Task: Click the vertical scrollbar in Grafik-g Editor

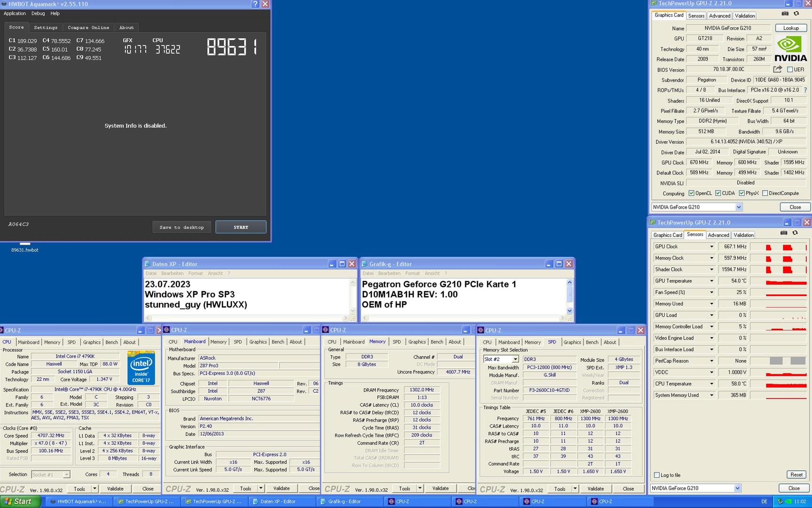Action: (x=570, y=296)
